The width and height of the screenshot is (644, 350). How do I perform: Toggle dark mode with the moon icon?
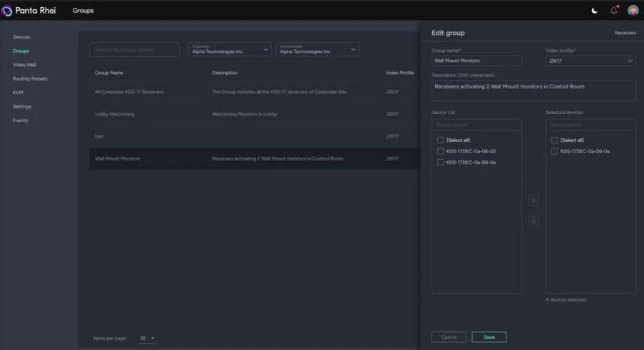[x=595, y=11]
